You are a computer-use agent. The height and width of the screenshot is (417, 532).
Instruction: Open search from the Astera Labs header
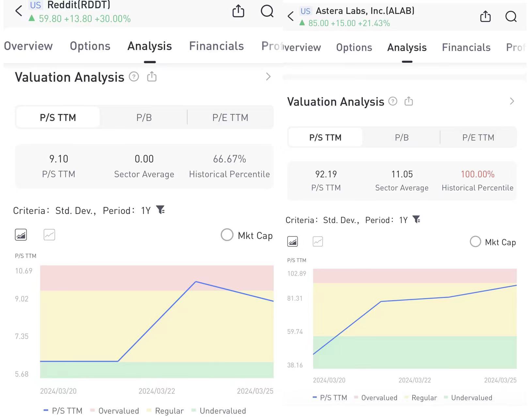click(511, 16)
